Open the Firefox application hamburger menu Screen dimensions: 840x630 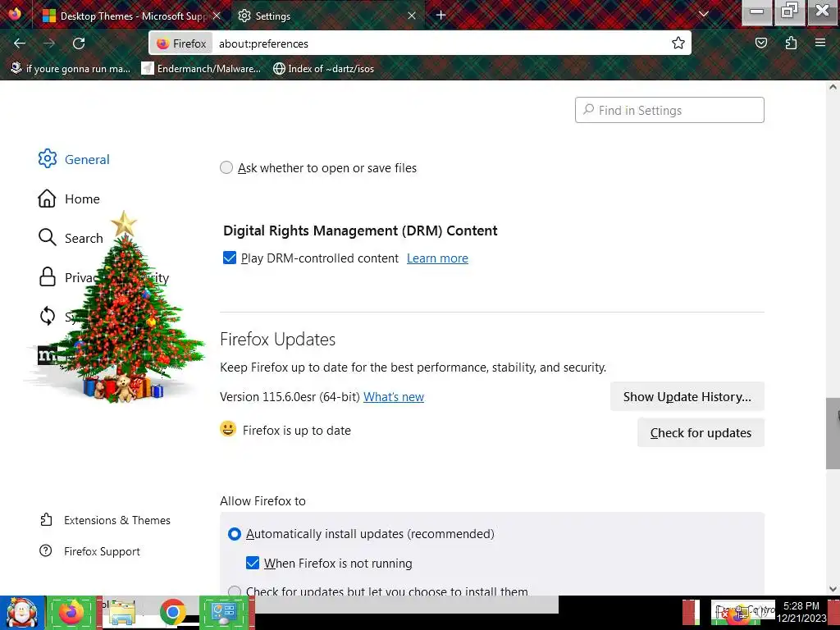[820, 43]
